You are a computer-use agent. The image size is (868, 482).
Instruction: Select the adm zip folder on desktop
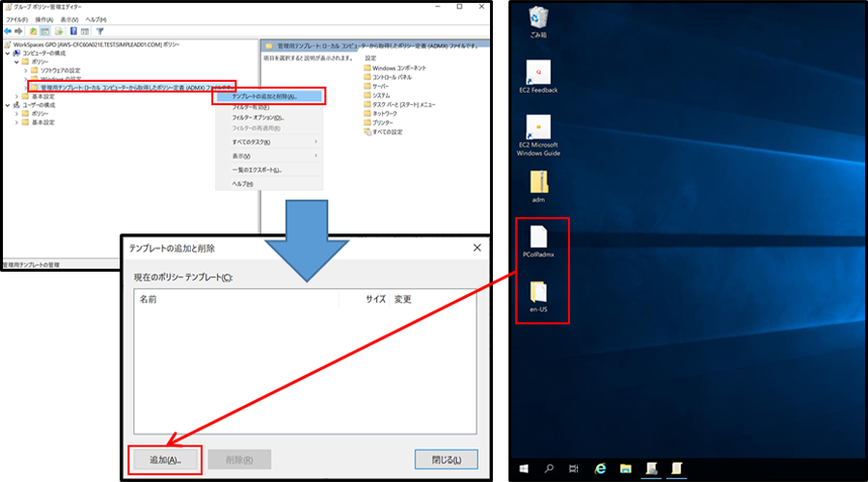(x=538, y=186)
